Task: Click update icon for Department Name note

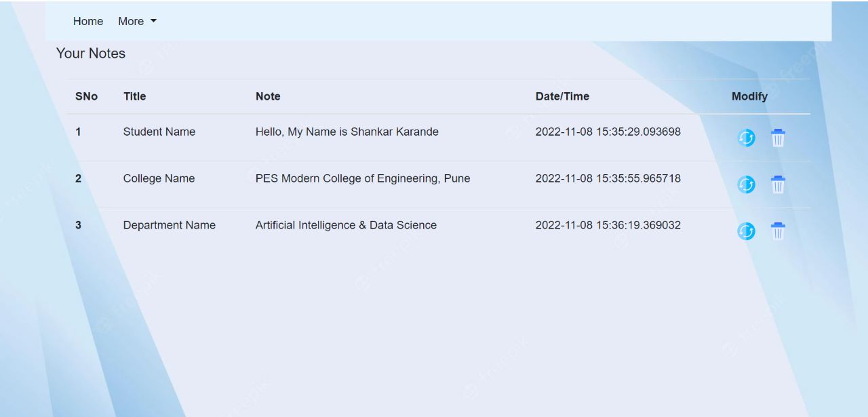Action: tap(746, 231)
